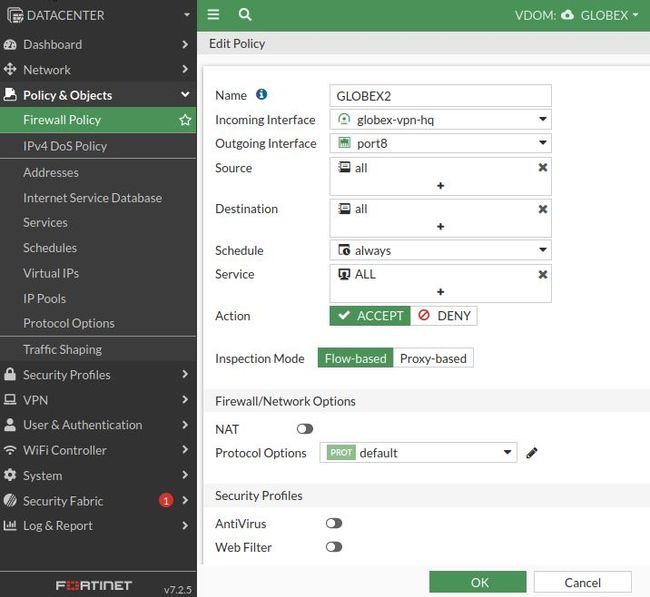Open the VDOM GLOBEX selector
The image size is (650, 597).
(589, 15)
